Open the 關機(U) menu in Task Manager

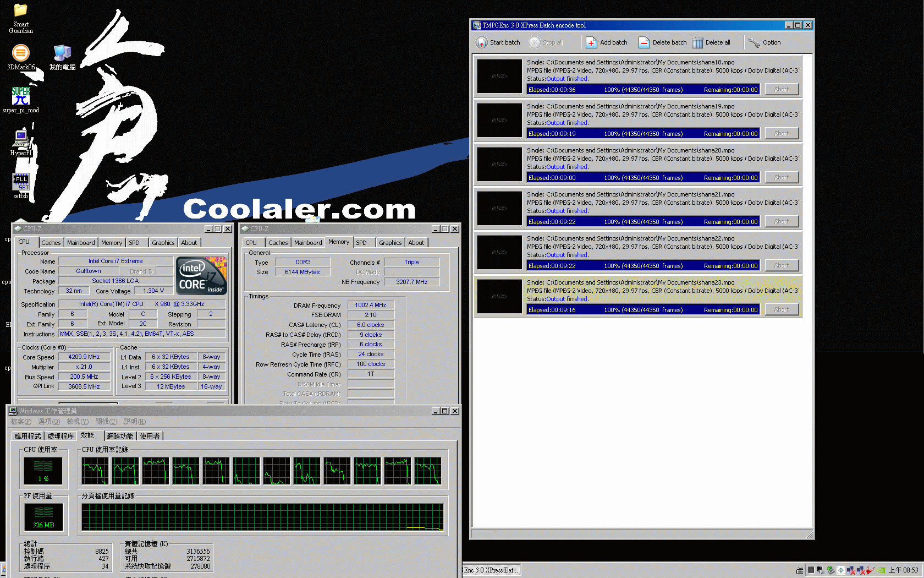pyautogui.click(x=106, y=422)
